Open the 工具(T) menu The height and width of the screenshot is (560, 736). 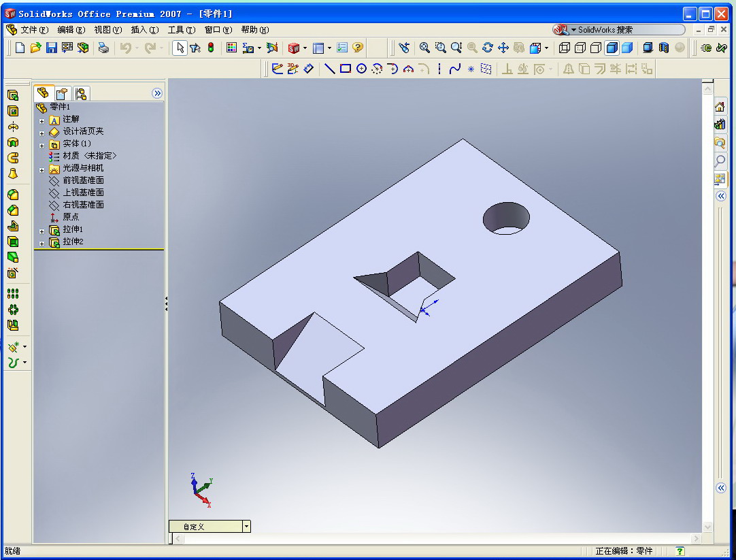click(182, 29)
